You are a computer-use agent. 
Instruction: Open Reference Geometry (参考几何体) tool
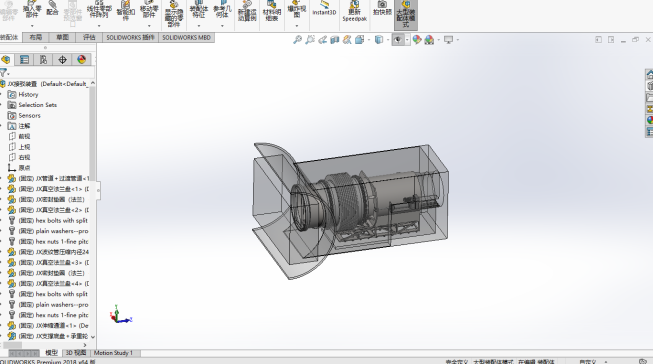coord(222,10)
